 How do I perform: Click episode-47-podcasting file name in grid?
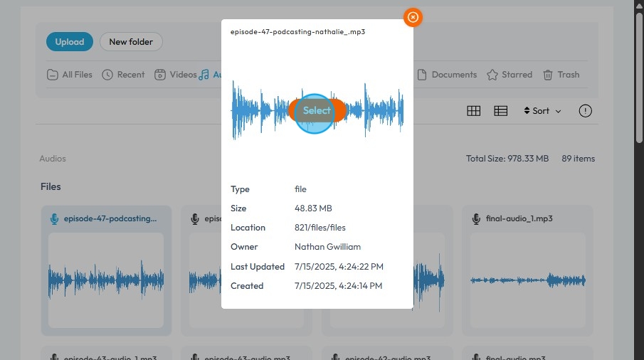point(110,218)
